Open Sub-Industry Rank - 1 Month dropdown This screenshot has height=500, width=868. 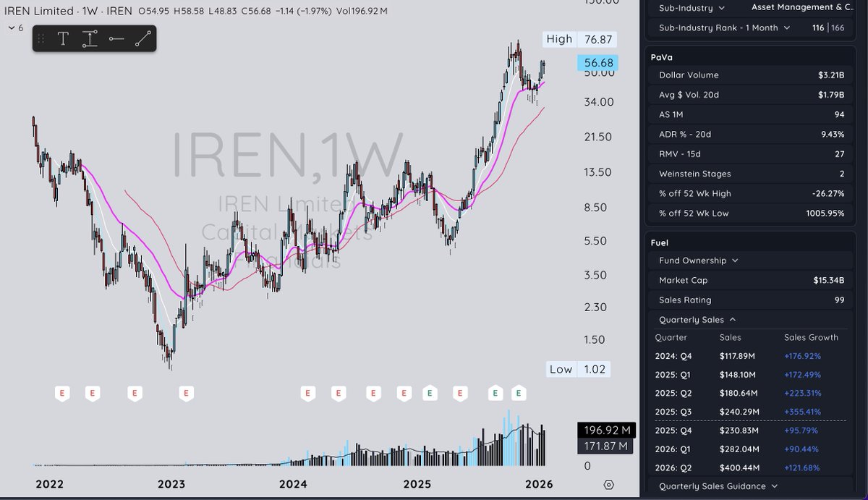coord(724,27)
